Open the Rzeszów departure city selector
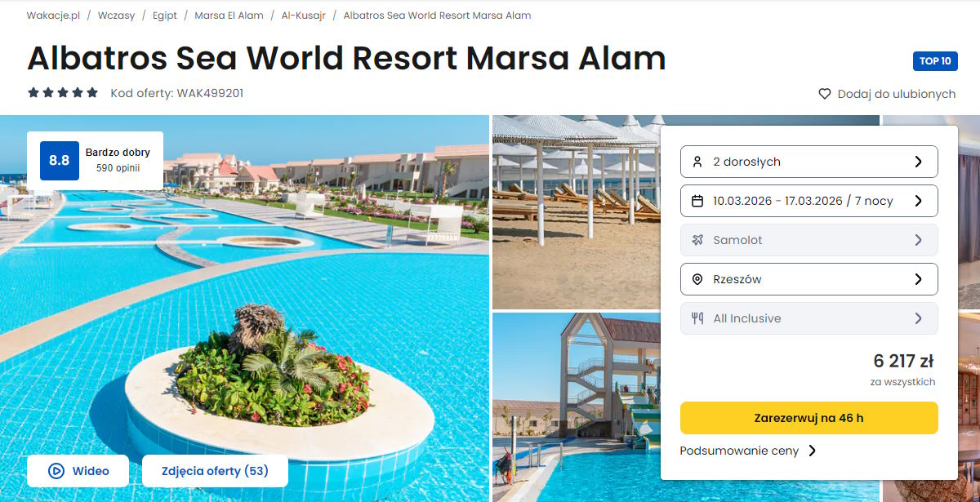This screenshot has height=502, width=980. [x=808, y=279]
